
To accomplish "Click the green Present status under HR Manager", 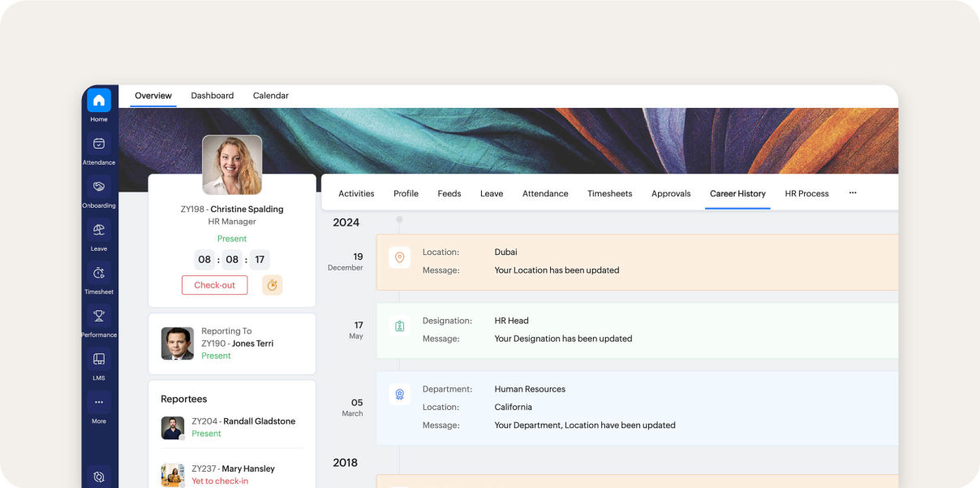I will tap(232, 239).
